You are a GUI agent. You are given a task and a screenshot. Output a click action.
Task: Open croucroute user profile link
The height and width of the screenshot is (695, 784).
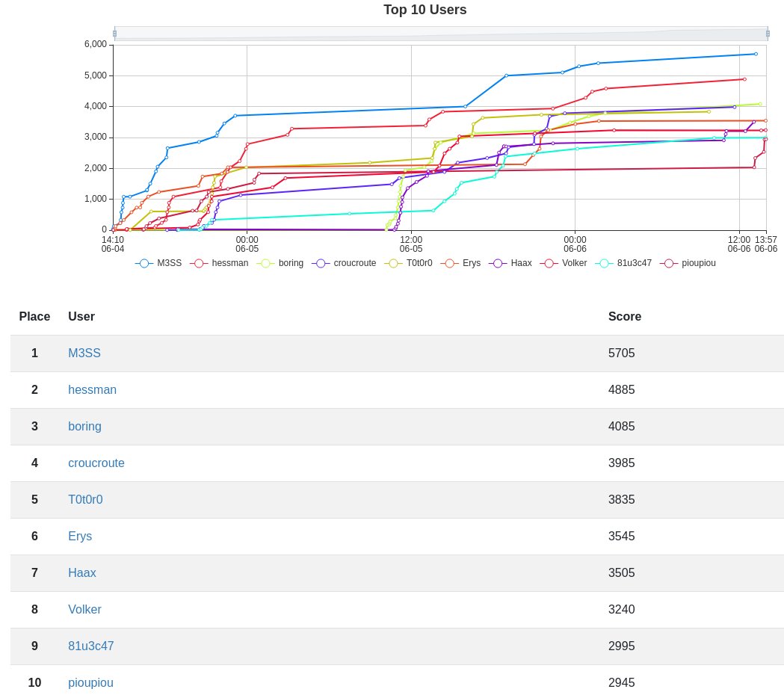point(96,463)
